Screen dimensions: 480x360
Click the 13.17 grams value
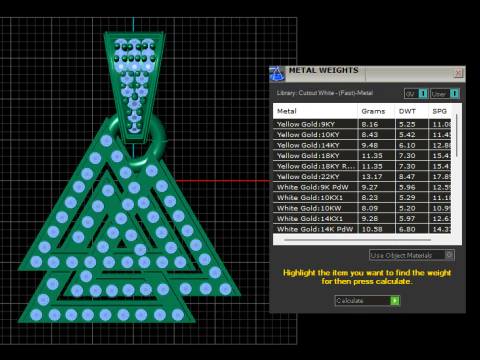click(372, 177)
